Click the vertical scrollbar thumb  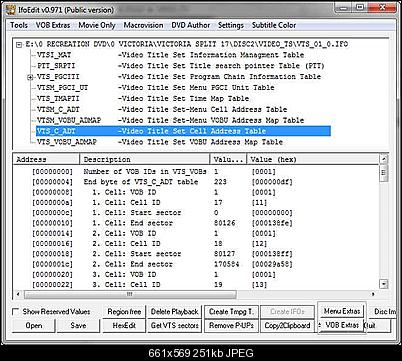(384, 173)
